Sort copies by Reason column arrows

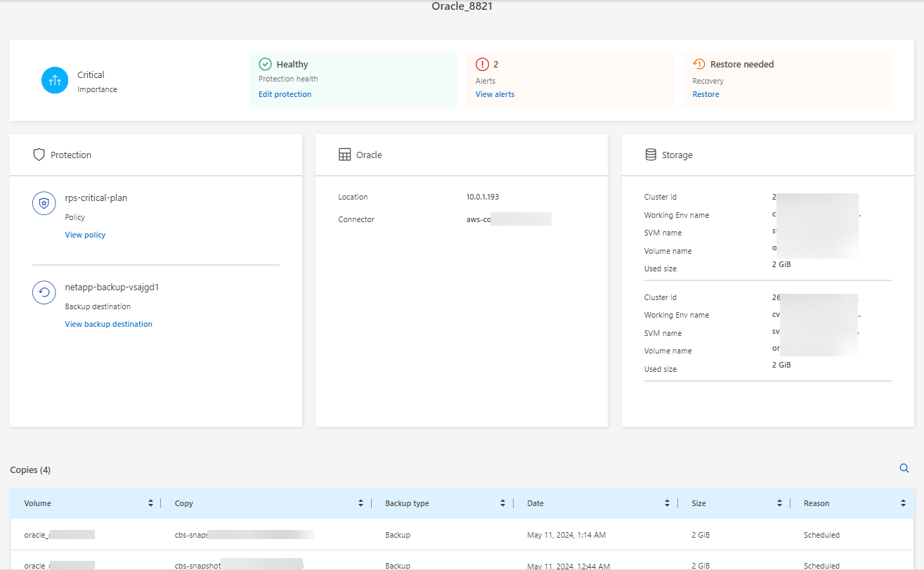[x=903, y=503]
